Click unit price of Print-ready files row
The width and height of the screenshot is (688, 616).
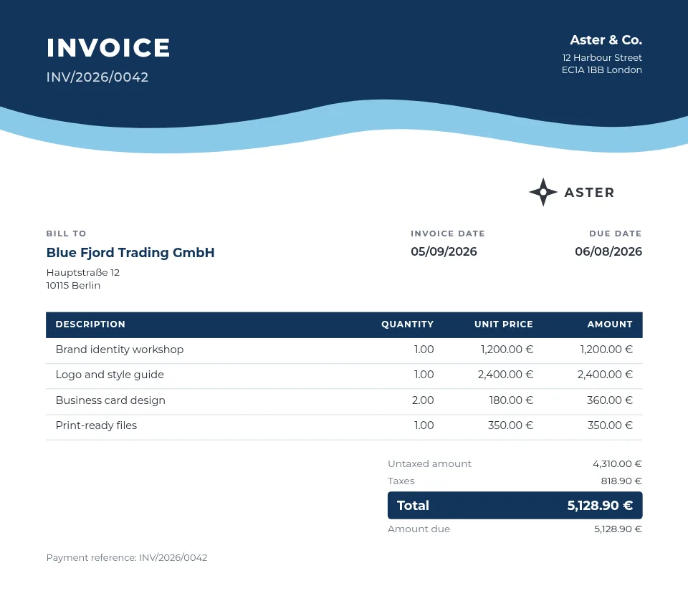tap(511, 425)
